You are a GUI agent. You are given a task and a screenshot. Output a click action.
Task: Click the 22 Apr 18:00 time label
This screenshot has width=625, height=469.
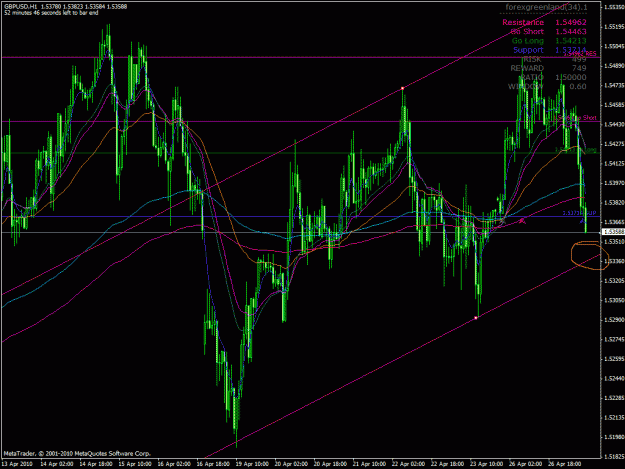[x=447, y=464]
